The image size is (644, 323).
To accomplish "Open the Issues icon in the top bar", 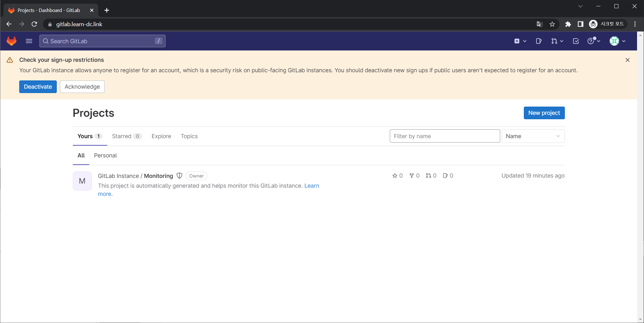I will click(539, 41).
